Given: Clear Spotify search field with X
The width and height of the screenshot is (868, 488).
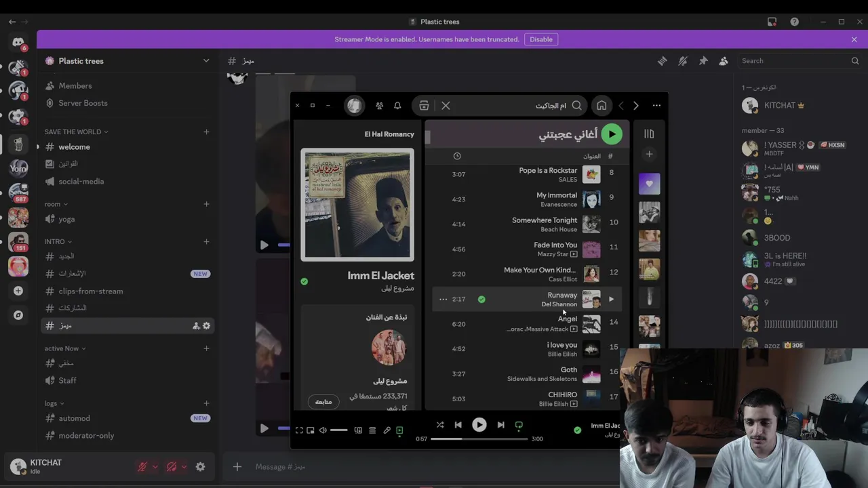Looking at the screenshot, I should (446, 106).
